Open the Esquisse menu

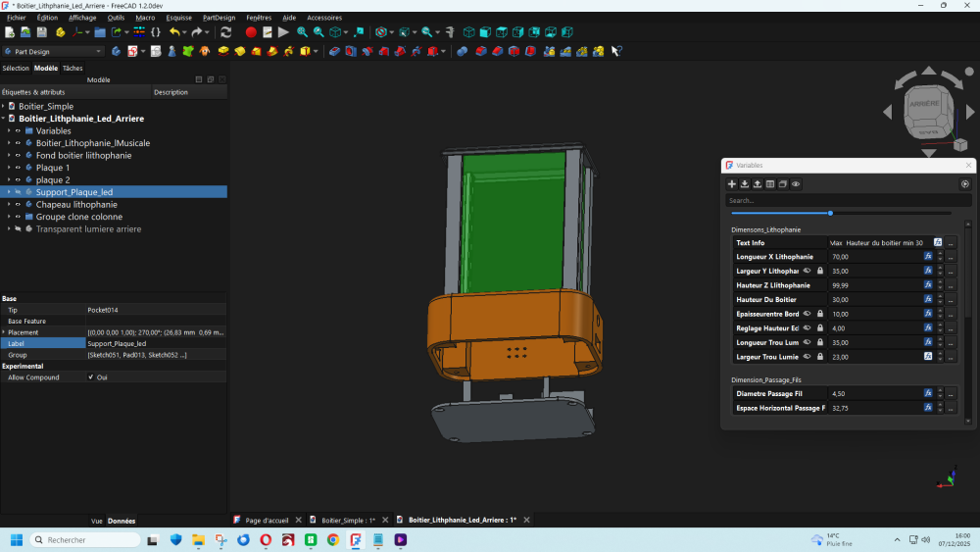[x=179, y=18]
